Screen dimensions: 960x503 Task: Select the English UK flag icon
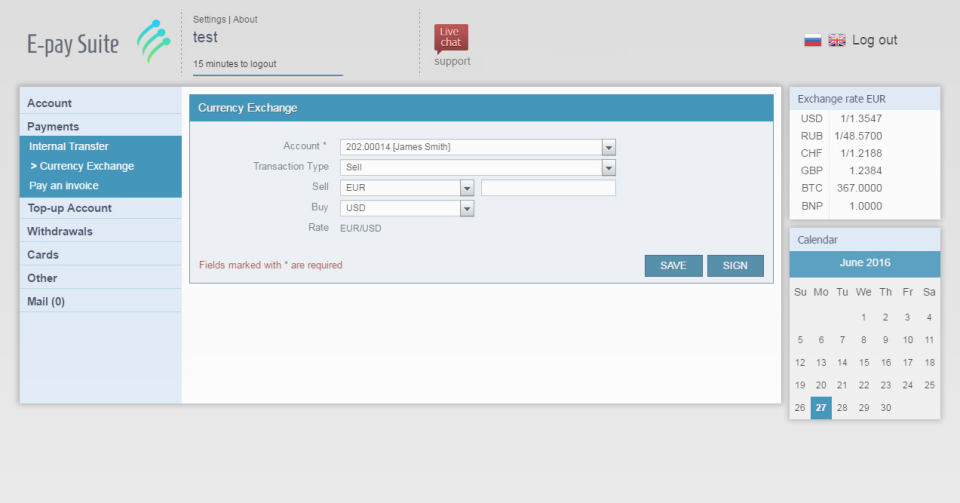click(837, 40)
